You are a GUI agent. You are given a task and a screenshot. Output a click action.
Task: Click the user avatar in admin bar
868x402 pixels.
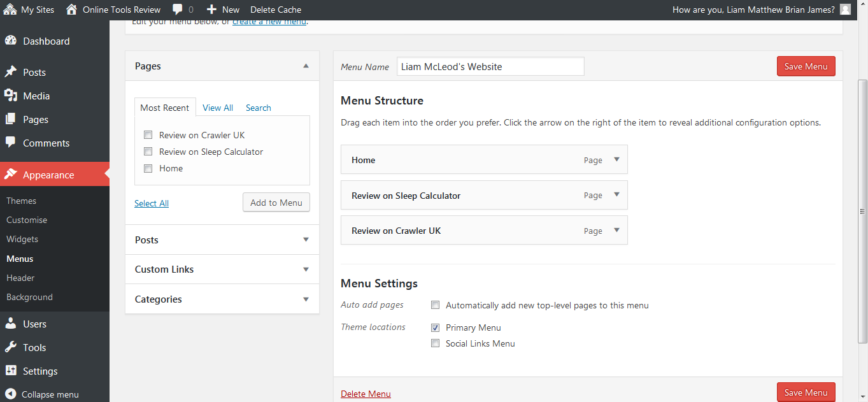(845, 10)
